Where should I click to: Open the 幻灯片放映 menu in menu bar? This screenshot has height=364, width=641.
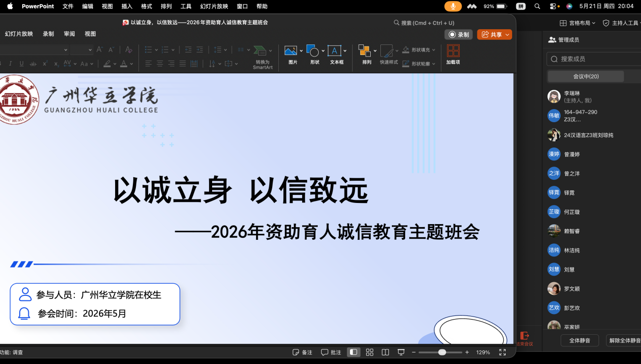[214, 7]
